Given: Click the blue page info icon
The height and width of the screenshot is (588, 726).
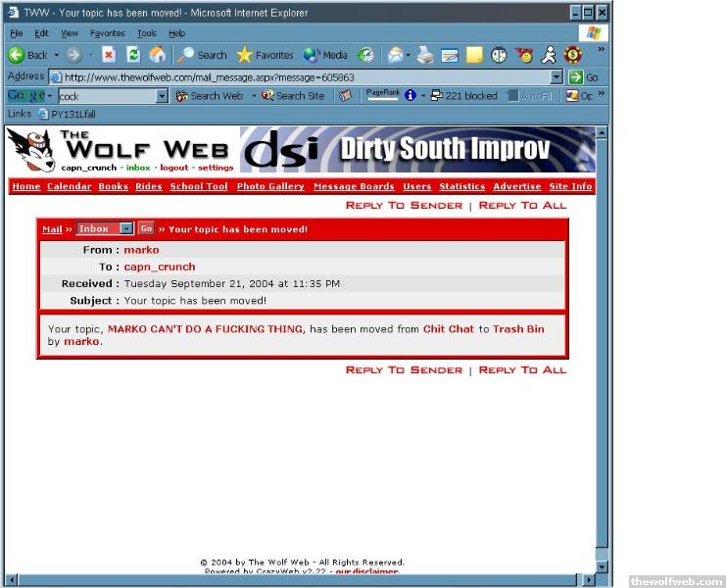Looking at the screenshot, I should pos(411,95).
